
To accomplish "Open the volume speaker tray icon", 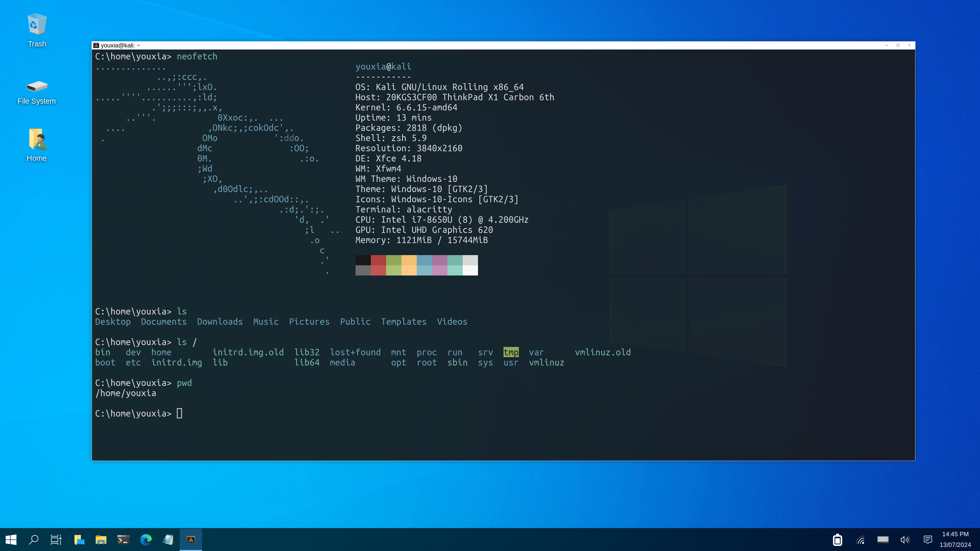I will (x=905, y=540).
